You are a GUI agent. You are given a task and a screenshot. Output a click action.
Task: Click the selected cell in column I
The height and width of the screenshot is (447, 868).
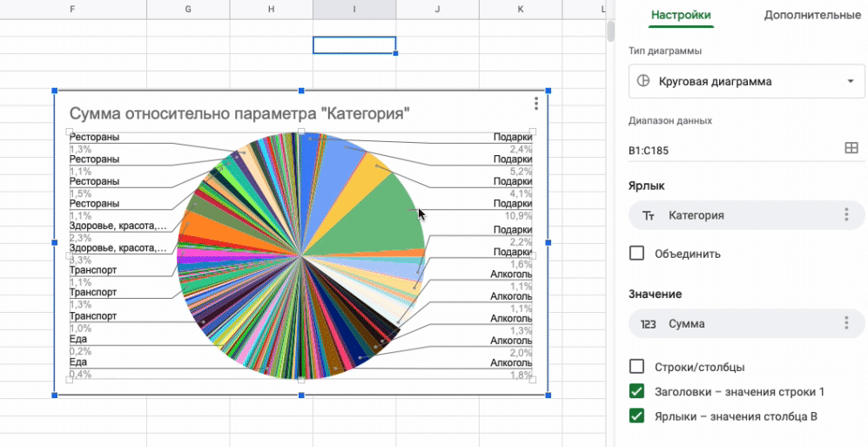pos(354,44)
